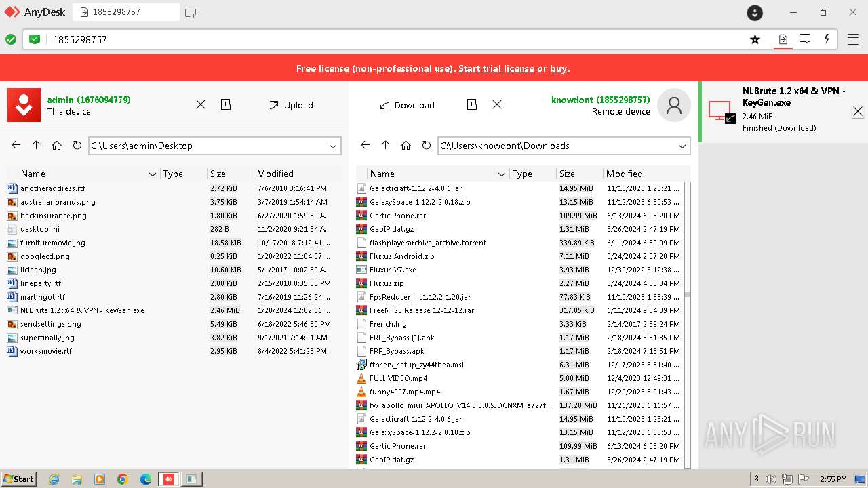Image resolution: width=868 pixels, height=488 pixels.
Task: Go up one folder in the local pane
Action: click(x=37, y=145)
